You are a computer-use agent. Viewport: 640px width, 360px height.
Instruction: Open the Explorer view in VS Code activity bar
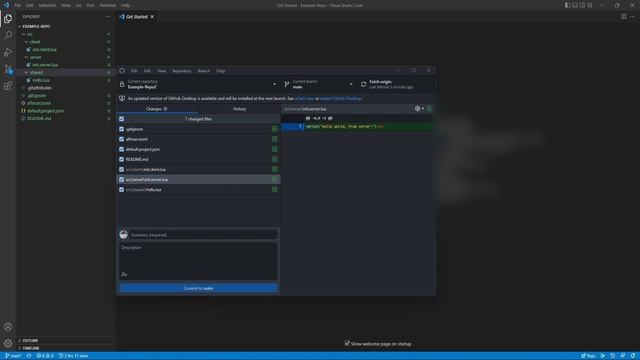click(8, 18)
